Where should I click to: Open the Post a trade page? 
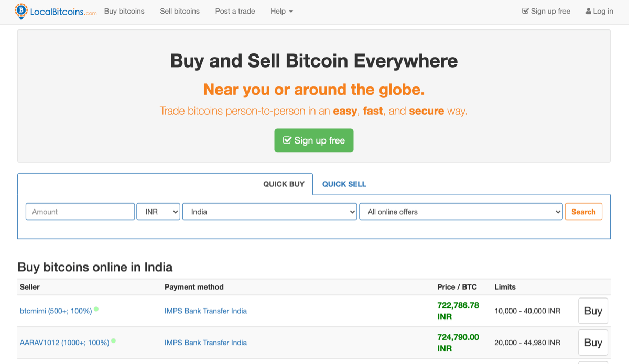(x=235, y=11)
